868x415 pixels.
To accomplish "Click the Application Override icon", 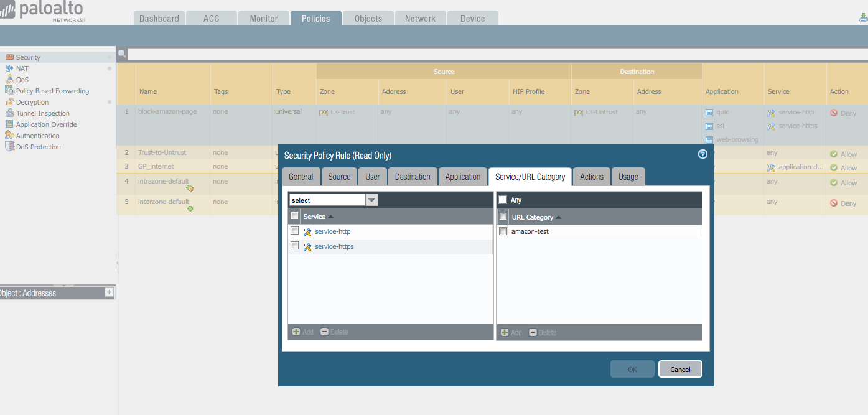I will 9,124.
